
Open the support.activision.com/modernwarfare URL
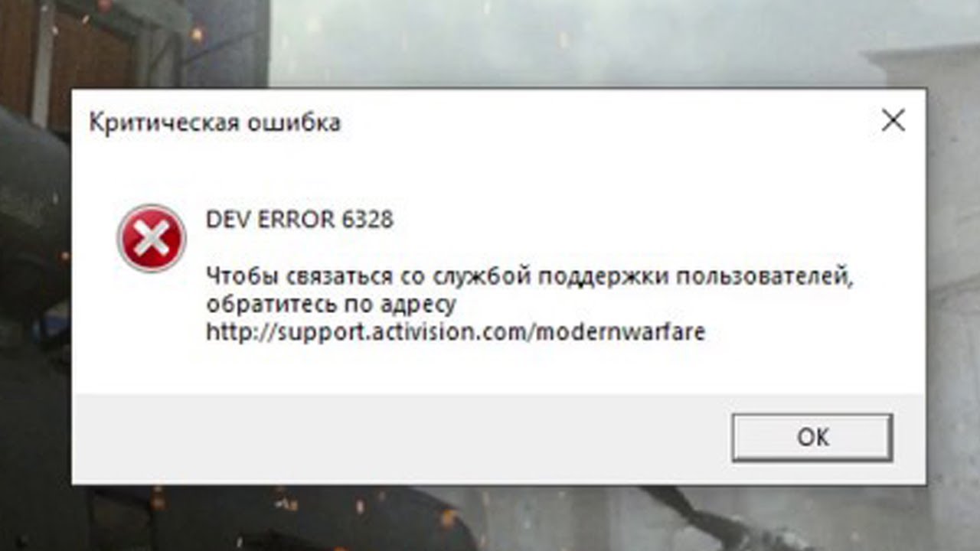pos(456,333)
